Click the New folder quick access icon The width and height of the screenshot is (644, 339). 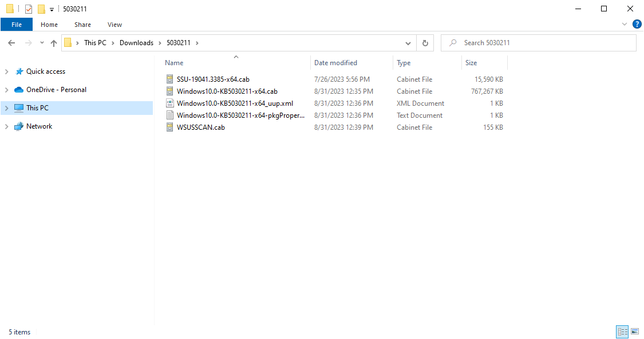coord(41,9)
